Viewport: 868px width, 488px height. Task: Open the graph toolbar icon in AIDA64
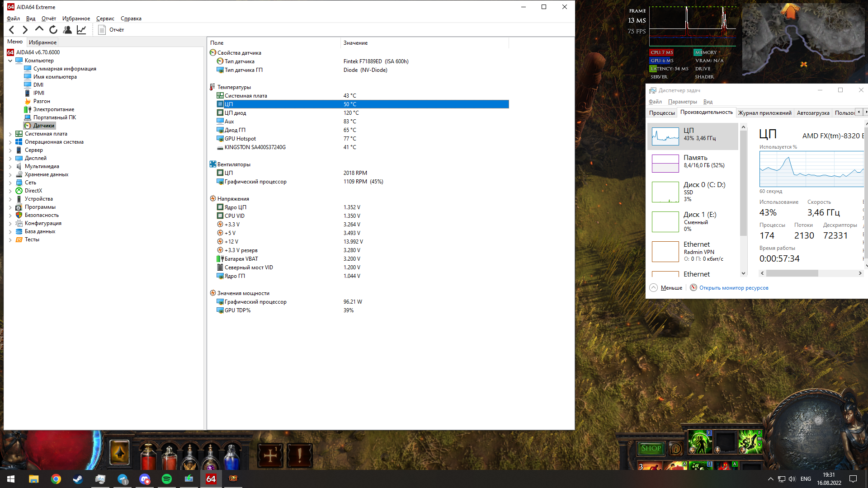pyautogui.click(x=81, y=30)
